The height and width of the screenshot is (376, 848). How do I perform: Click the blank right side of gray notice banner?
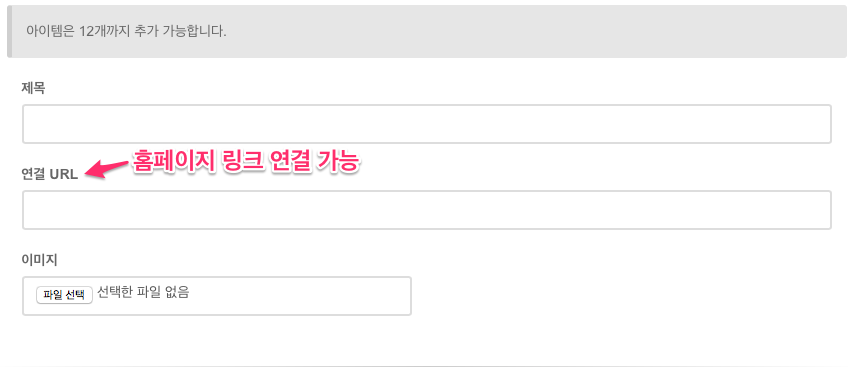[x=541, y=31]
